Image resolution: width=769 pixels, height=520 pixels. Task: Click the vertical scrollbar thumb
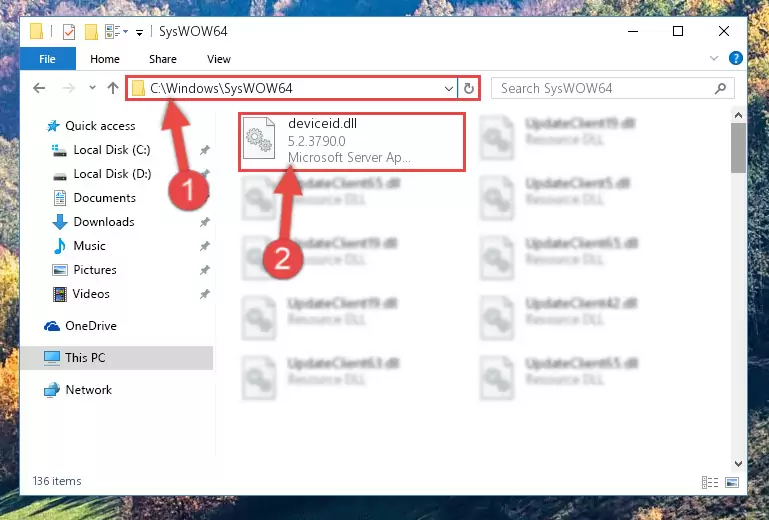738,148
